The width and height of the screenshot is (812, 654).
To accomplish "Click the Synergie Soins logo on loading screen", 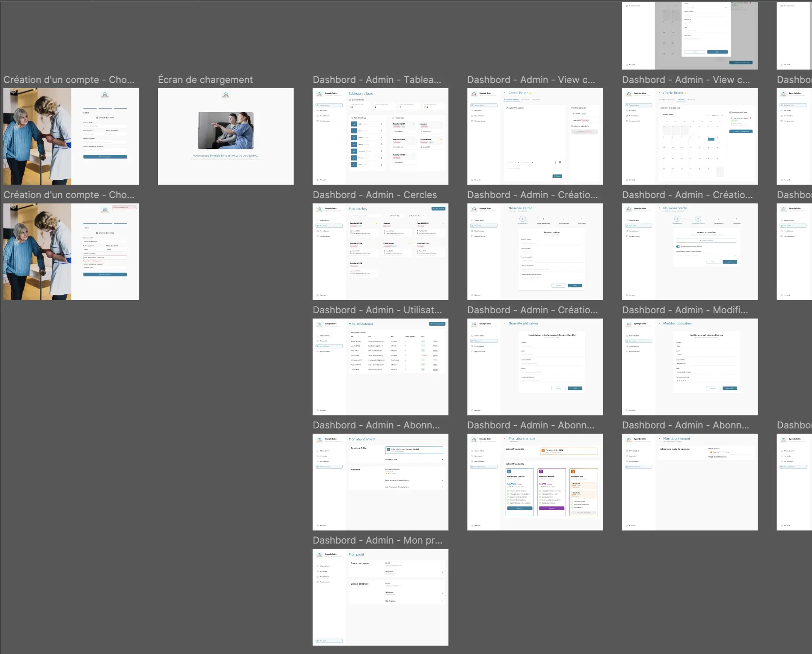I will pos(226,95).
